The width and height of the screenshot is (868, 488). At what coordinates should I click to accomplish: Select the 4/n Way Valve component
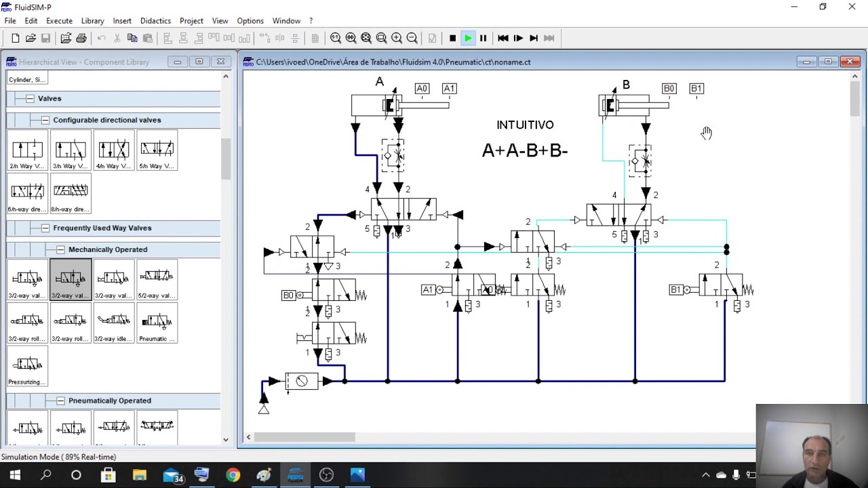pos(114,151)
